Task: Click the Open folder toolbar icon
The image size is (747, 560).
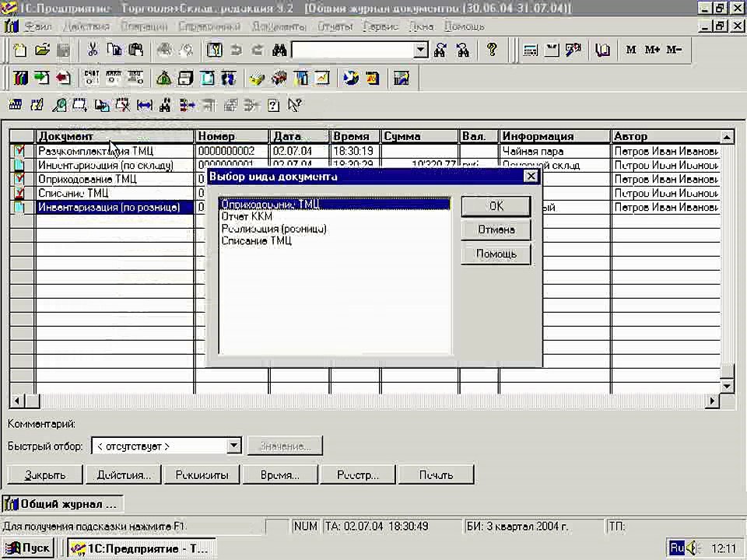Action: [42, 50]
